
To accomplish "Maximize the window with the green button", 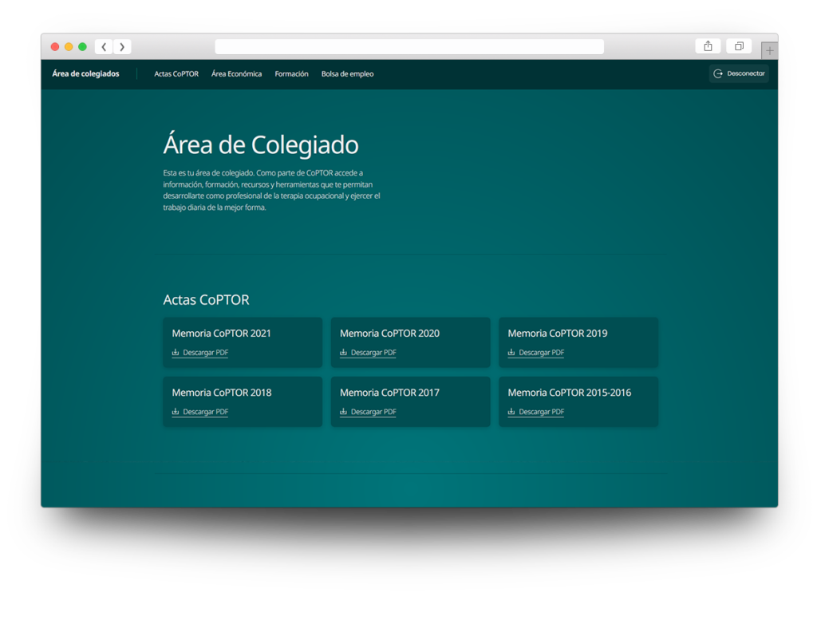I will pos(82,47).
